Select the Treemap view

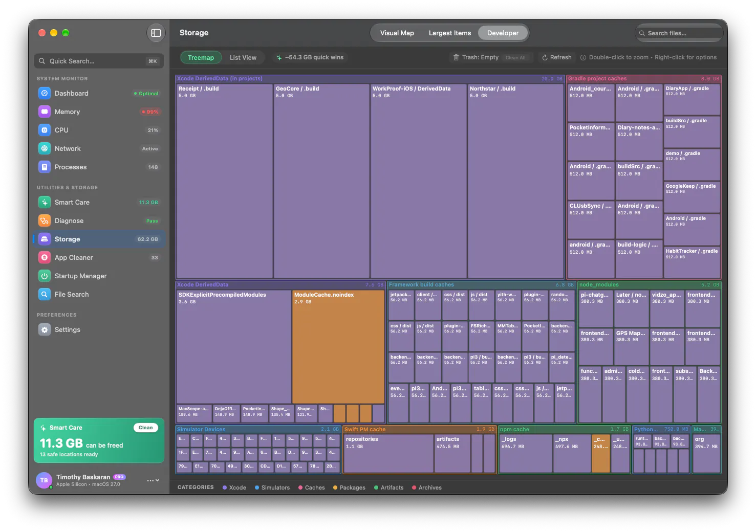click(x=201, y=57)
